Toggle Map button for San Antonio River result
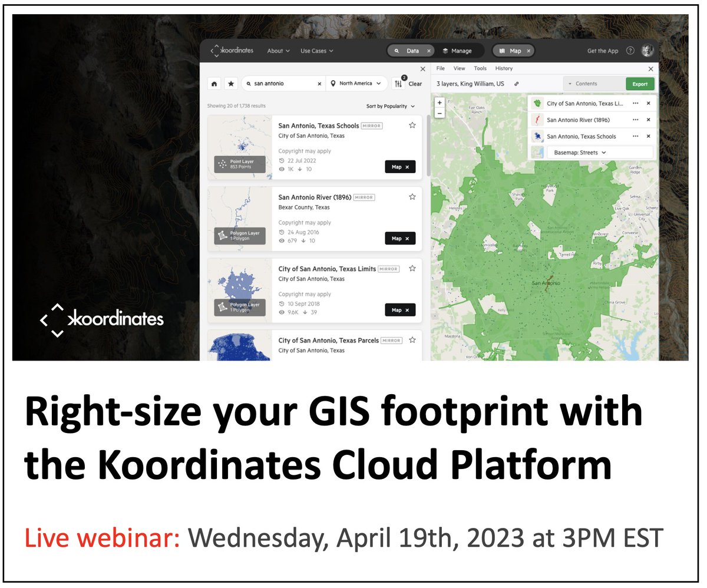The image size is (707, 588). (x=400, y=239)
